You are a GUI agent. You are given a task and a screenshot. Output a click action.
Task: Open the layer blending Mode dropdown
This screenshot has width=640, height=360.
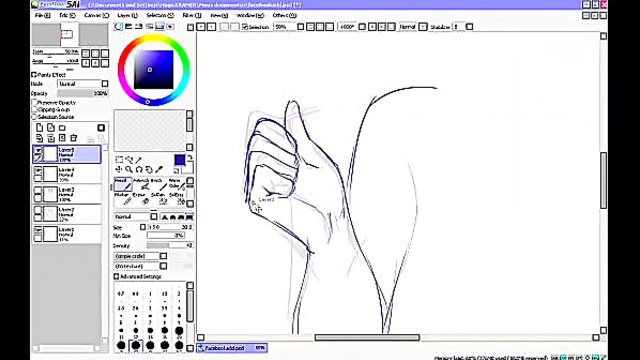click(x=105, y=84)
